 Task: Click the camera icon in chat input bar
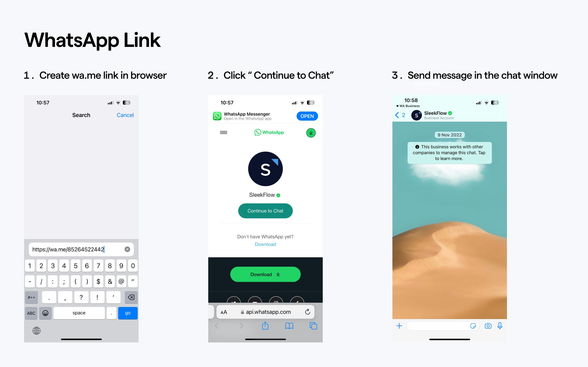click(488, 326)
